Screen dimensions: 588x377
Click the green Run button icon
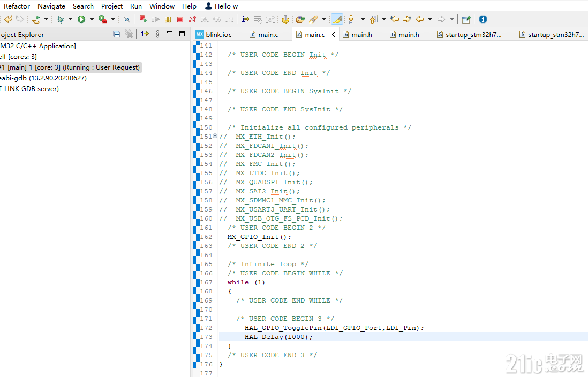click(81, 19)
